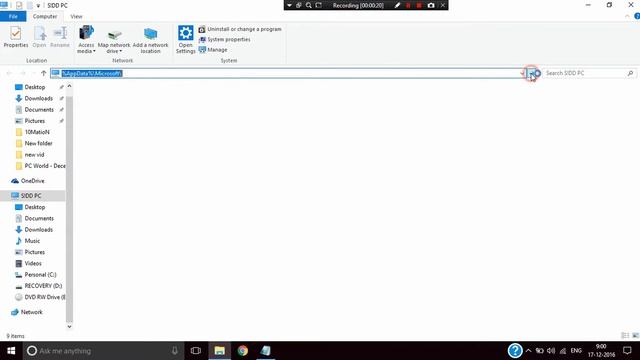Open Documents in Quick access
Viewport: 640px width, 360px height.
point(39,110)
